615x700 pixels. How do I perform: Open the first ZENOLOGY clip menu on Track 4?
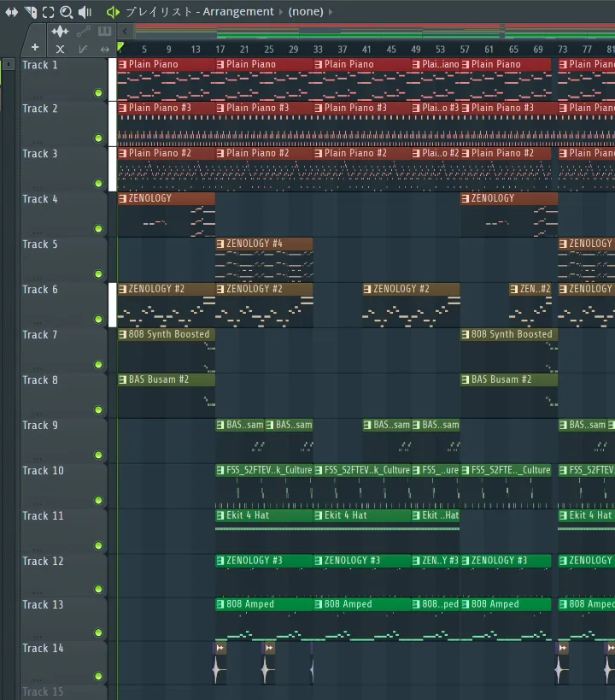click(122, 198)
